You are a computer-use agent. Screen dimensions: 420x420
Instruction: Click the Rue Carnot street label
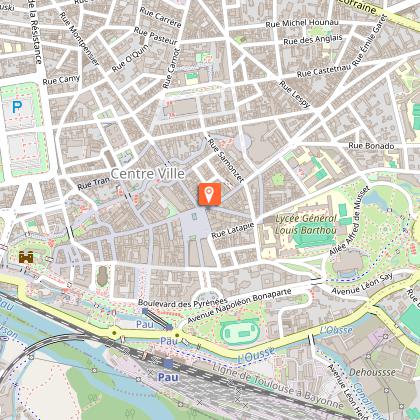point(171,69)
